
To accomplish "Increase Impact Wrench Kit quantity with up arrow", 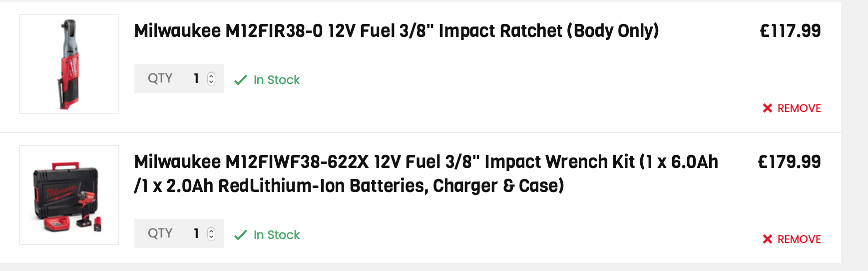I will (x=211, y=230).
